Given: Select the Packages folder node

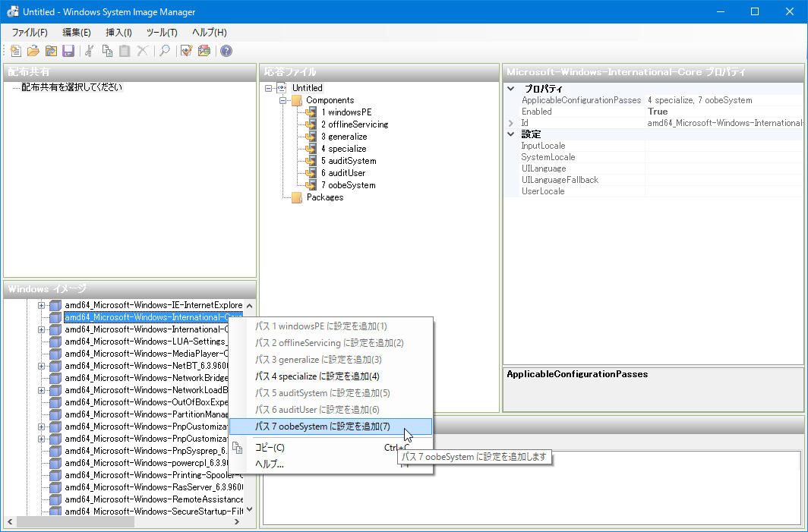Looking at the screenshot, I should point(325,197).
